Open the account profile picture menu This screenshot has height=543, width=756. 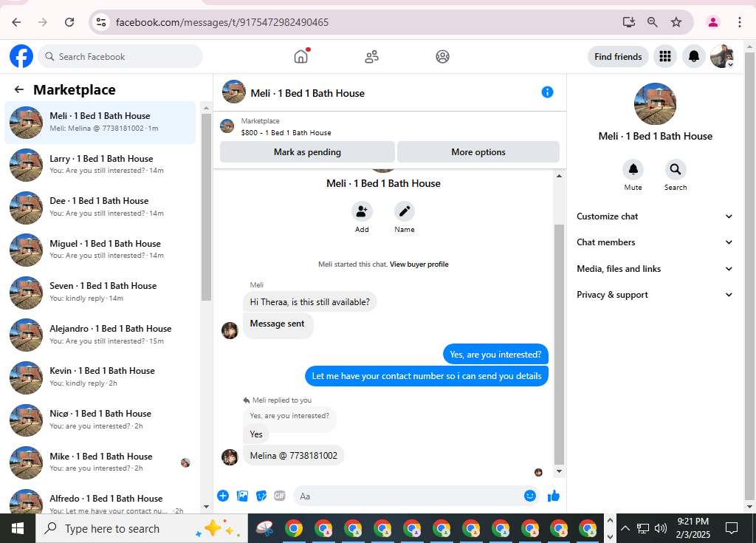722,56
